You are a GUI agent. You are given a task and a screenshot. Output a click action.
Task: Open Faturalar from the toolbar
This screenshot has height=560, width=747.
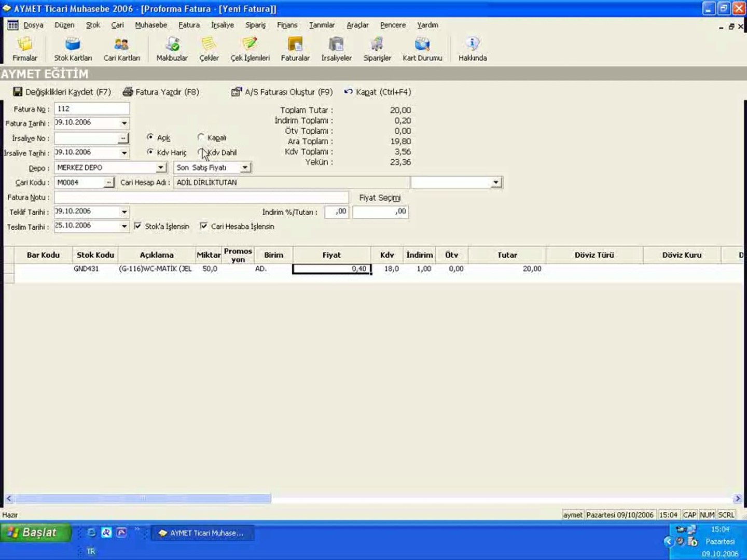tap(295, 49)
